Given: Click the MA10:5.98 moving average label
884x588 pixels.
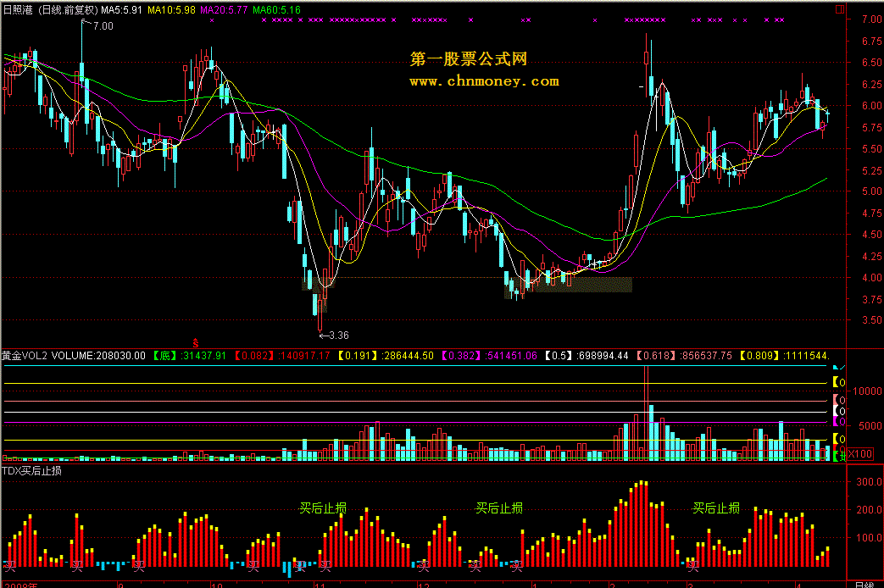Looking at the screenshot, I should click(x=171, y=9).
